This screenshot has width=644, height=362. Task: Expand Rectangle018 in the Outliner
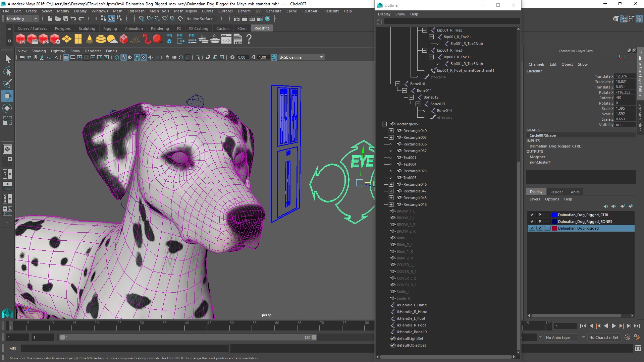pyautogui.click(x=391, y=204)
